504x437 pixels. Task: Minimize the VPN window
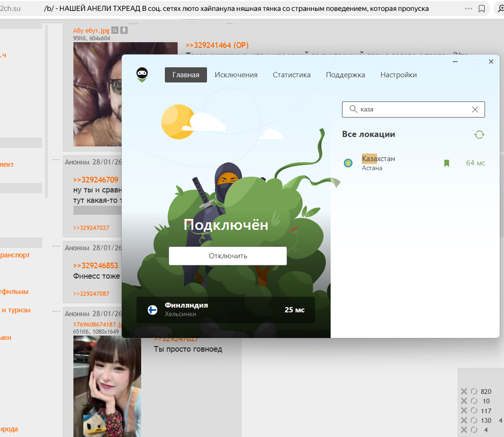[x=455, y=62]
